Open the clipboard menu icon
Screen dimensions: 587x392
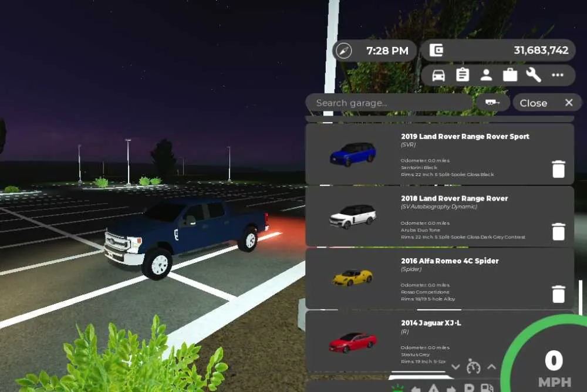pyautogui.click(x=463, y=75)
